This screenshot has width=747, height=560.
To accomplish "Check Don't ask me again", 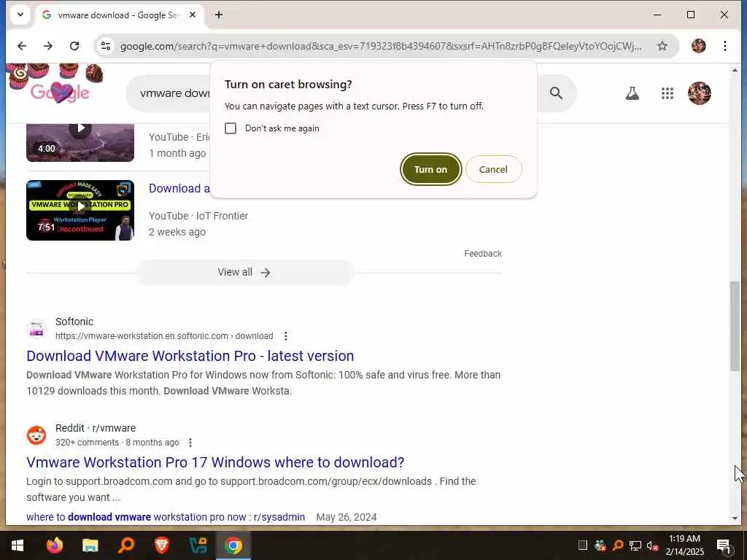I will point(231,128).
